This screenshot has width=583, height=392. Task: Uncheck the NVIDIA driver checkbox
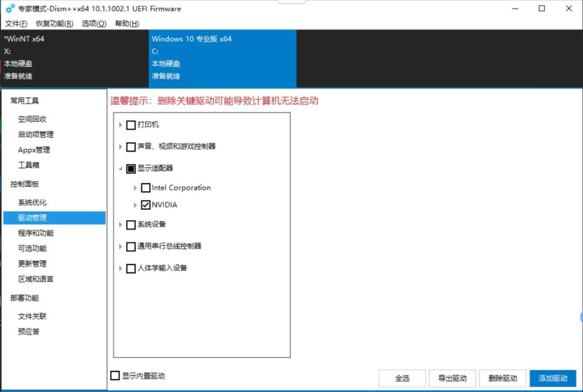(145, 204)
